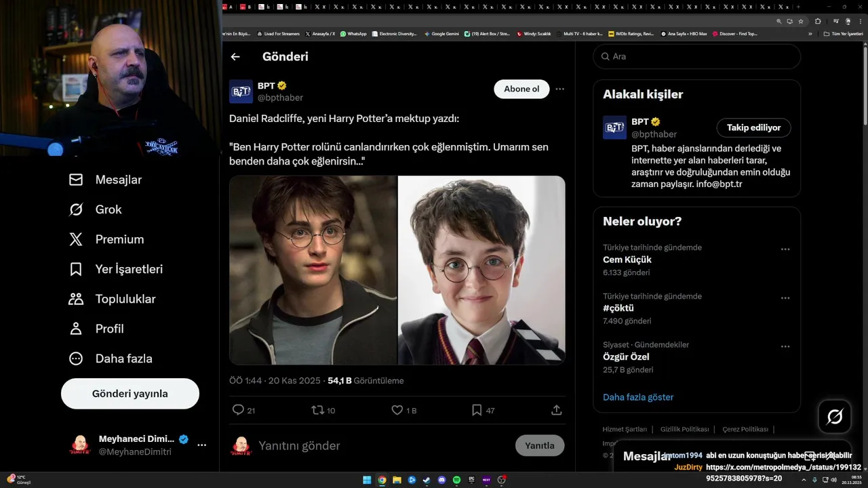Viewport: 868px width, 488px height.
Task: Open Grok from the sidebar
Action: pyautogui.click(x=95, y=209)
